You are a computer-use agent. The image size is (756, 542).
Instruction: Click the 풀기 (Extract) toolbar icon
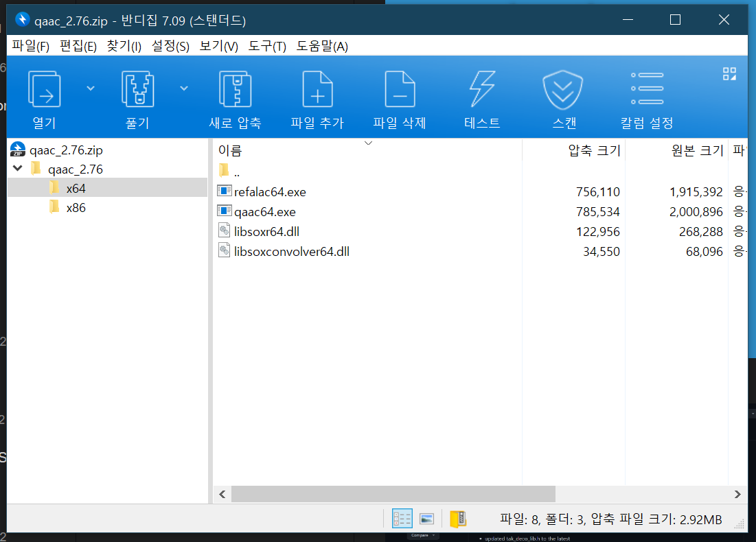(x=138, y=89)
